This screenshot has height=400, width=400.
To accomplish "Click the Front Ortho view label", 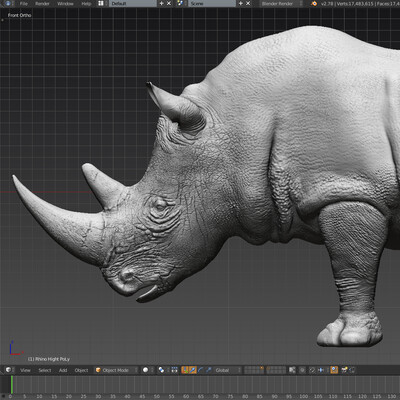I will 19,15.
